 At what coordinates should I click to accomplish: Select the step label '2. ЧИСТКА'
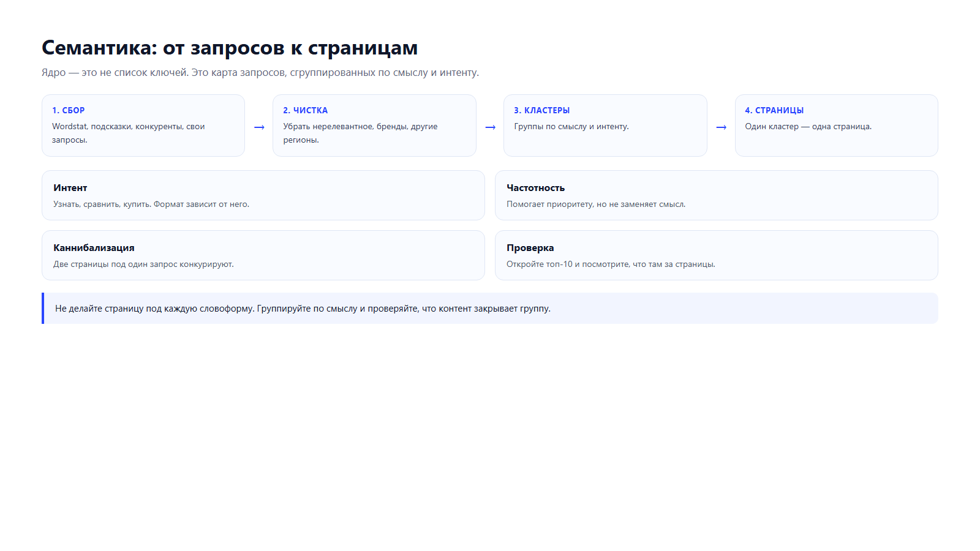(x=305, y=110)
